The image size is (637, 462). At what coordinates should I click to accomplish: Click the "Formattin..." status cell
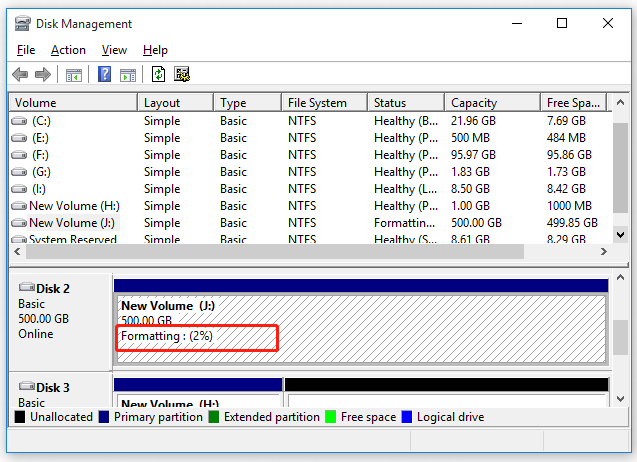(405, 223)
